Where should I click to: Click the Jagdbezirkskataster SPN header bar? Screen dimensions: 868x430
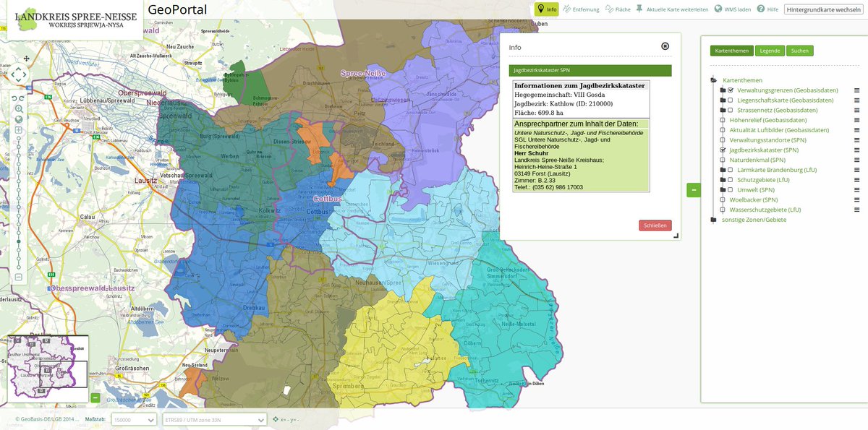(590, 70)
